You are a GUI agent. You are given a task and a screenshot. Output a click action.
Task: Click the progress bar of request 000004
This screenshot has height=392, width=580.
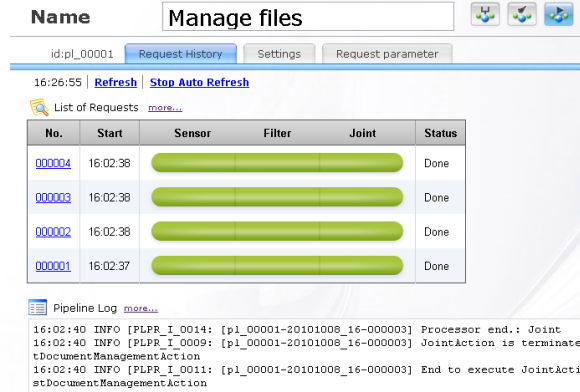(277, 163)
